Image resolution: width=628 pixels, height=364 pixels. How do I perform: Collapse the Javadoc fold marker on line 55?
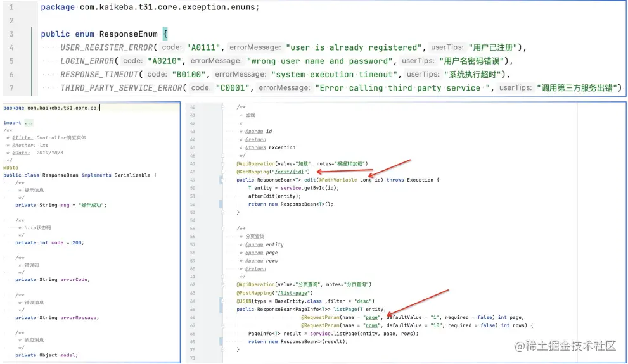(222, 229)
